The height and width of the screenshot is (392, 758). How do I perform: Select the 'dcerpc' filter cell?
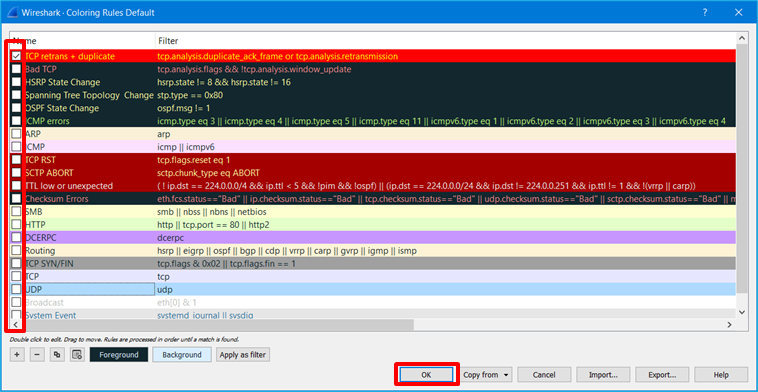[170, 237]
